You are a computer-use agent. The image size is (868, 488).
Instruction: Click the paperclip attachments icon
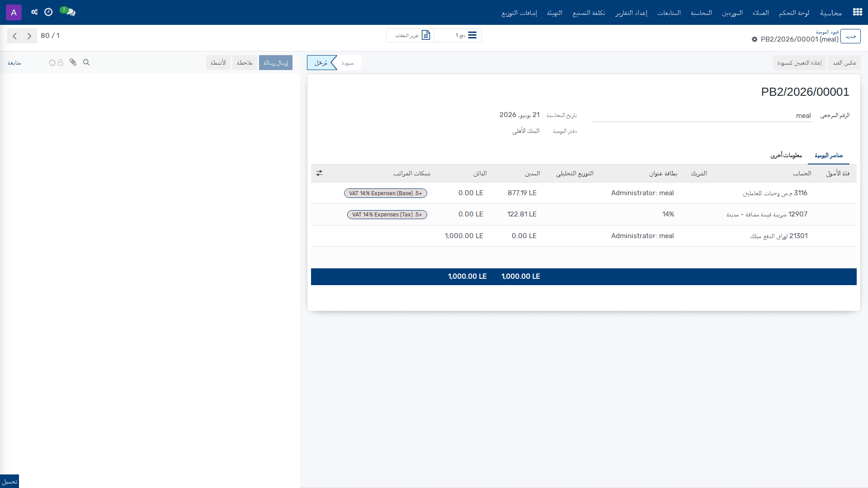coord(73,62)
